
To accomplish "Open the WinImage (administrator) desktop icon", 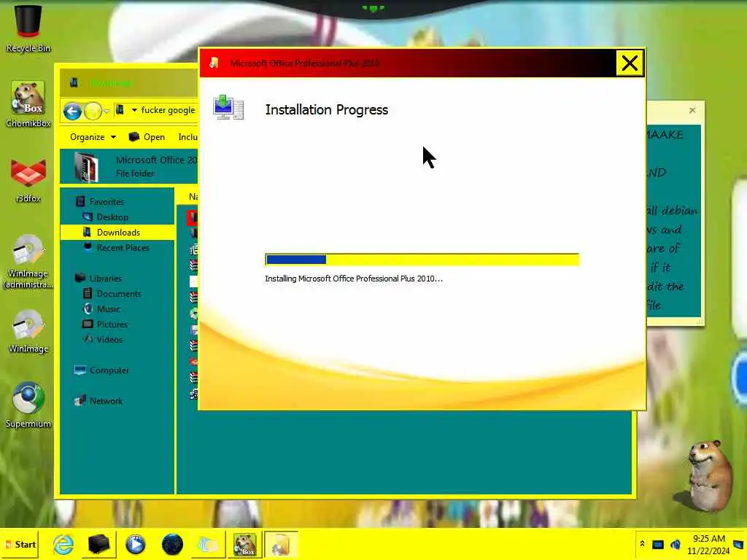I will tap(28, 261).
